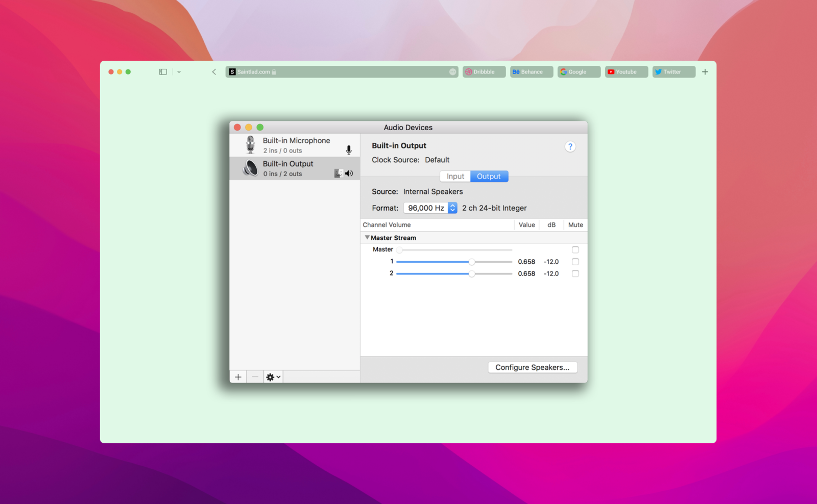
Task: Select the Output tab
Action: tap(489, 176)
